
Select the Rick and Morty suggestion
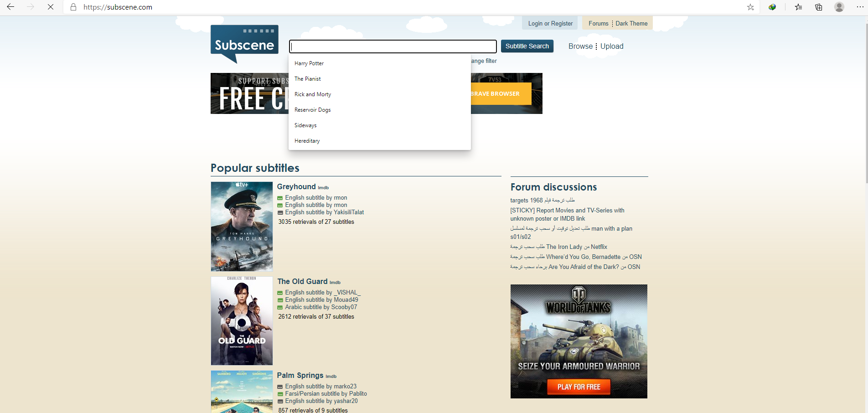(x=380, y=94)
